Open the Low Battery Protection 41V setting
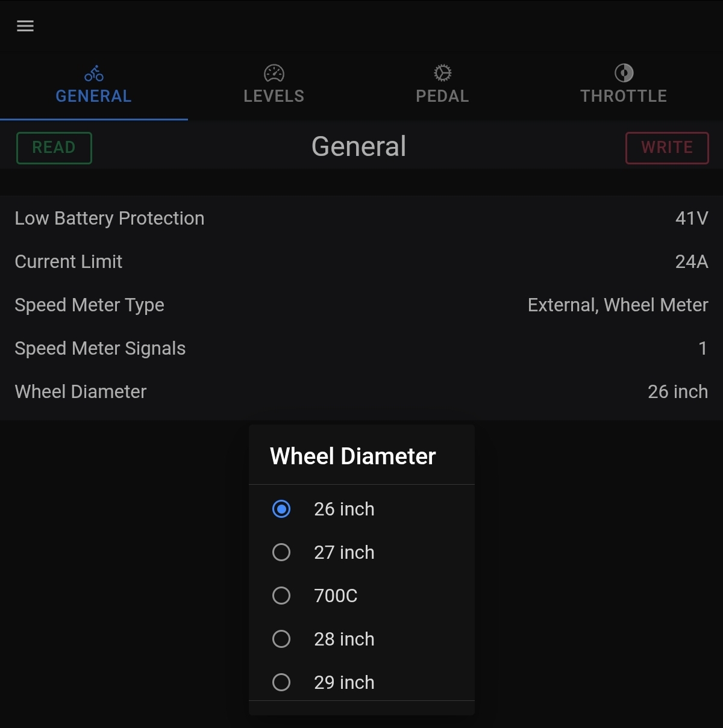Screen dimensions: 723x728 [361, 218]
